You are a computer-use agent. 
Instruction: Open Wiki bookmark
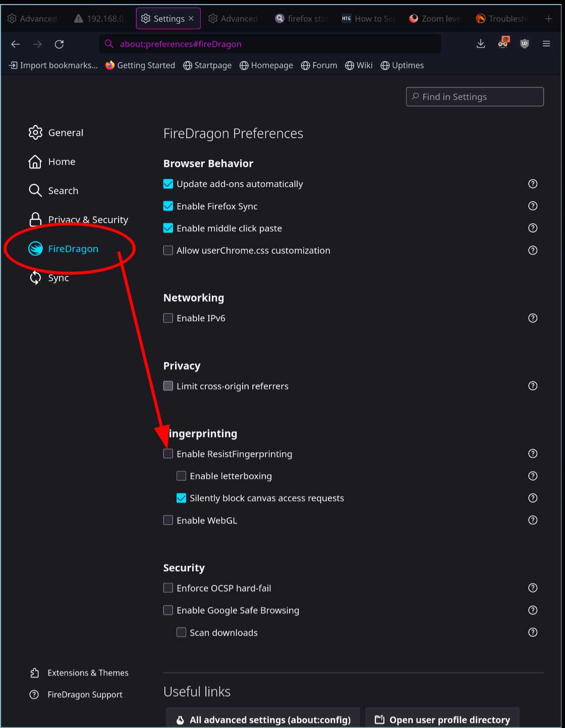pos(359,66)
